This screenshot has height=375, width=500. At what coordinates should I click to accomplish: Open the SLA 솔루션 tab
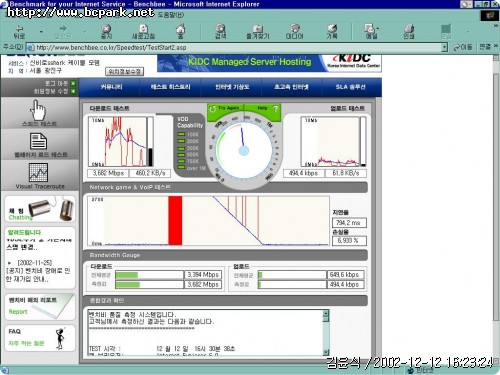(350, 87)
